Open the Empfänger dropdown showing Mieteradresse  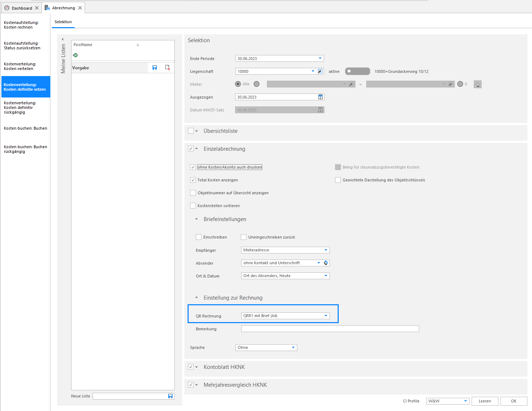[326, 250]
